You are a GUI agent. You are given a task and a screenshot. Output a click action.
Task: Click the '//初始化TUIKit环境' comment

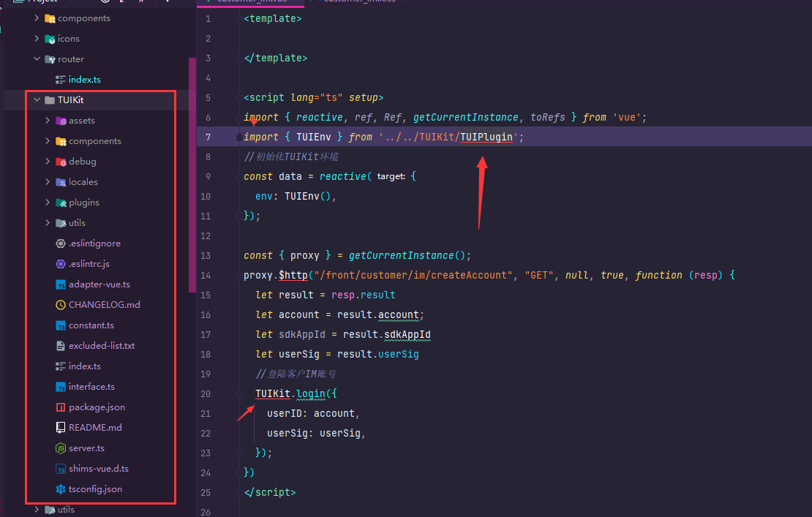click(291, 156)
